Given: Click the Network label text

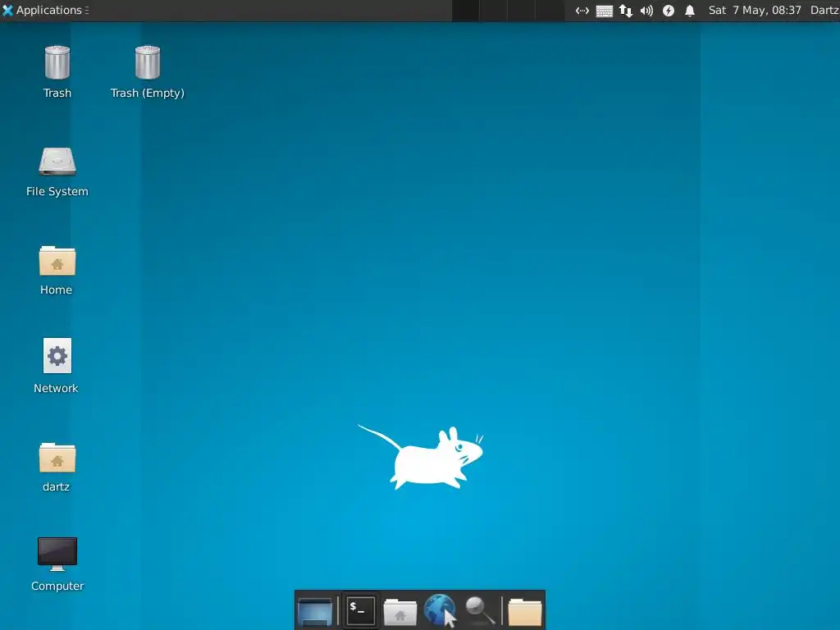Looking at the screenshot, I should pyautogui.click(x=57, y=388).
